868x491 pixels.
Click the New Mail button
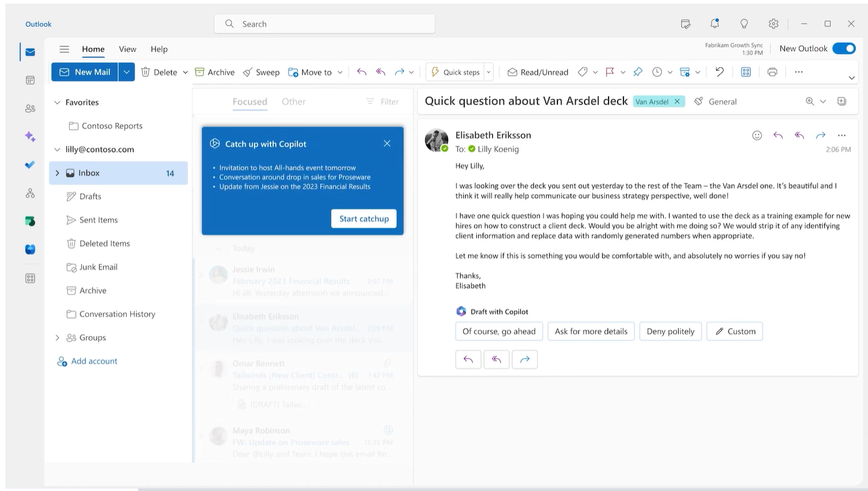click(85, 72)
